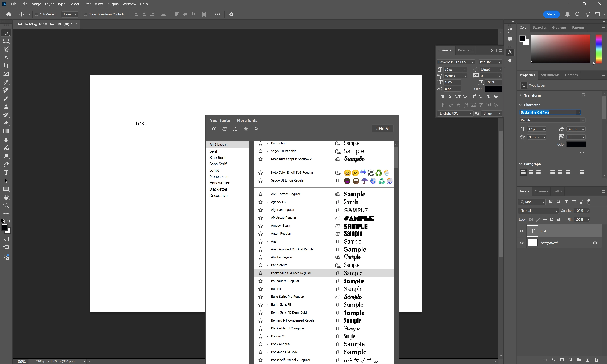Screen dimensions: 607x364
Task: Open the Filter menu
Action: tap(87, 4)
